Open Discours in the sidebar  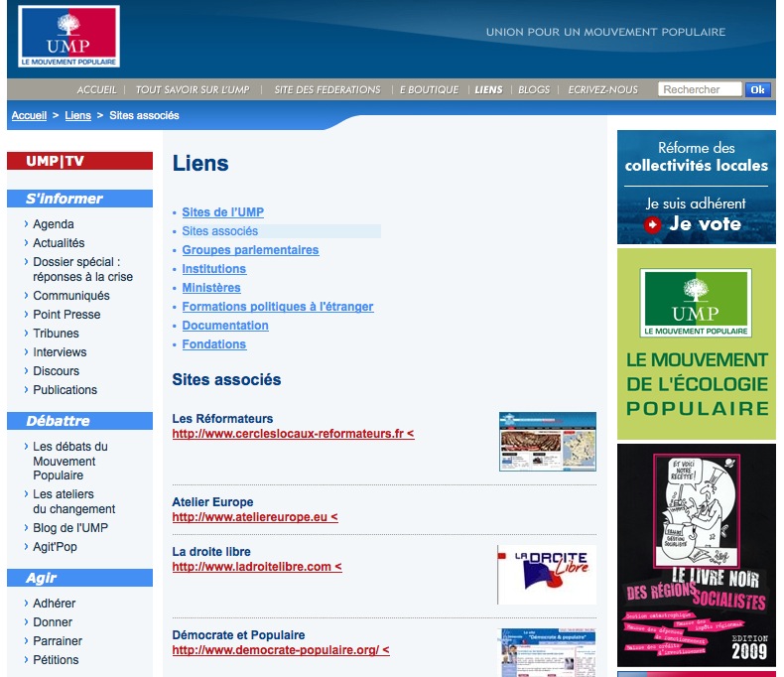[56, 371]
